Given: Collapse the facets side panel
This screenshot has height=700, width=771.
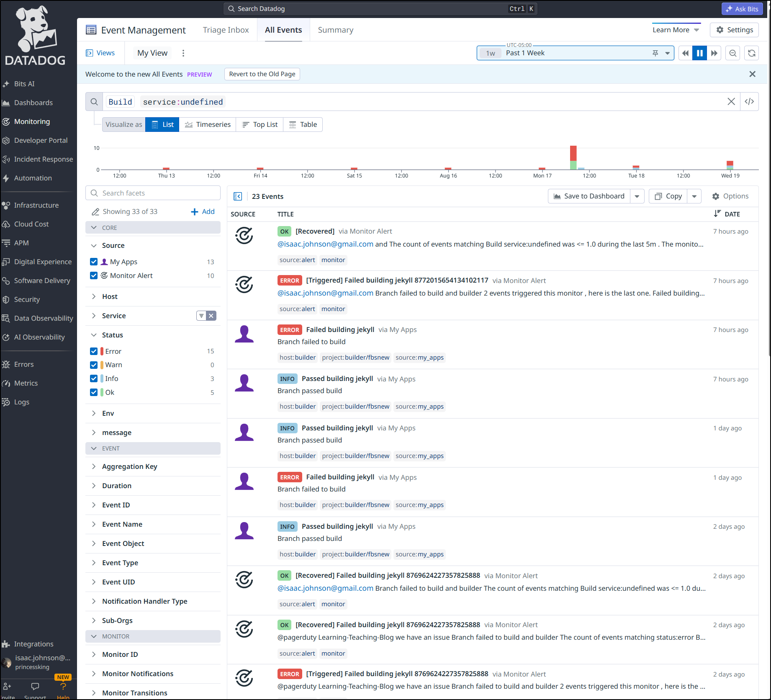Looking at the screenshot, I should click(238, 196).
